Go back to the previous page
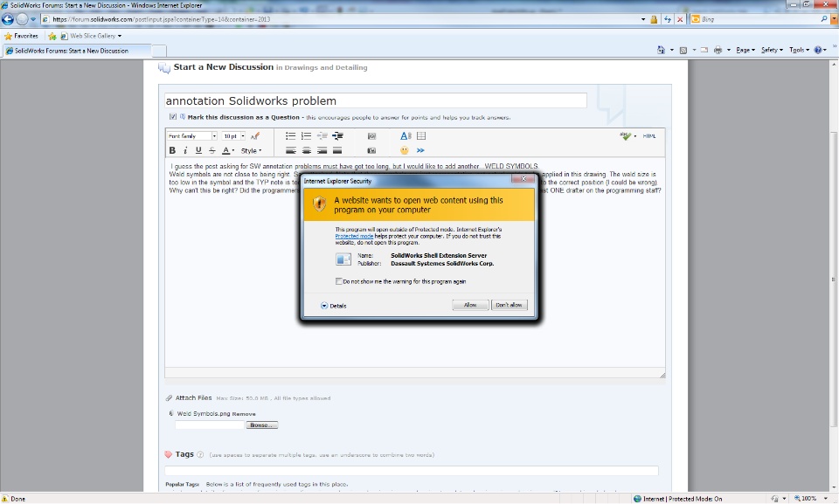839x504 pixels. [x=8, y=19]
